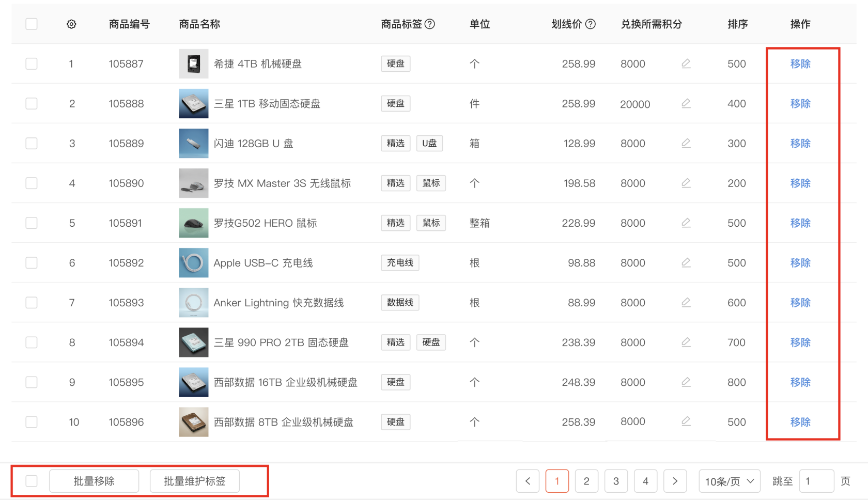Open the 10条/页 page size dropdown
Viewport: 868px width, 500px height.
pyautogui.click(x=730, y=481)
